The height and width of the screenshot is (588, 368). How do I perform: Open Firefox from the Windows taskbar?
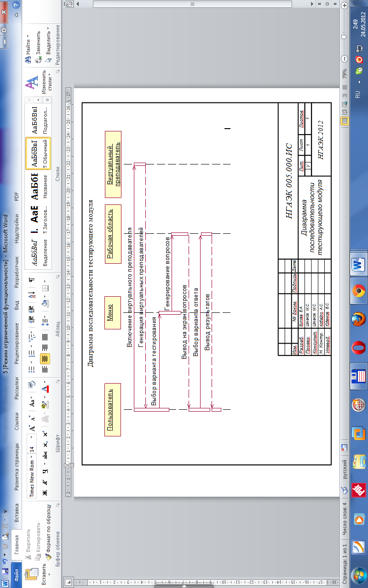357,318
